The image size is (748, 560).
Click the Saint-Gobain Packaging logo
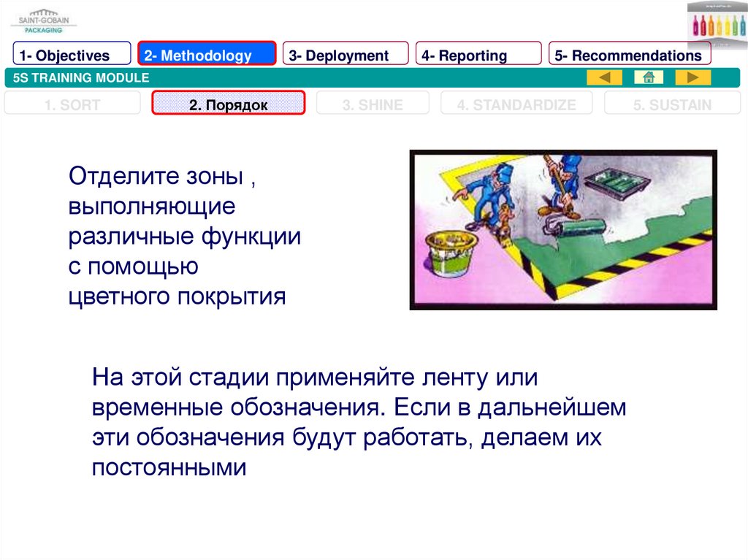coord(43,20)
